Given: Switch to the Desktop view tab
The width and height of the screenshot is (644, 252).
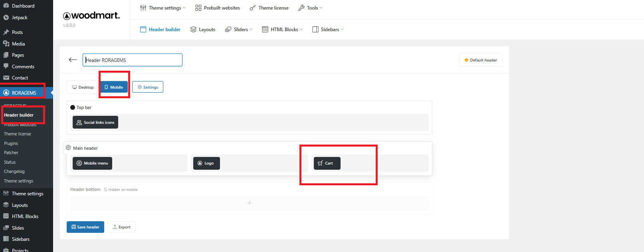Looking at the screenshot, I should [83, 87].
